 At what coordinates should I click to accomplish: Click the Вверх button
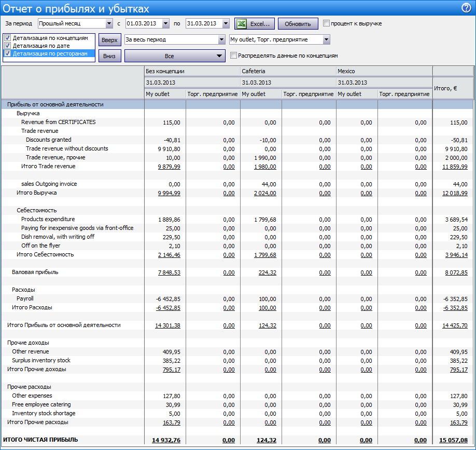(109, 40)
